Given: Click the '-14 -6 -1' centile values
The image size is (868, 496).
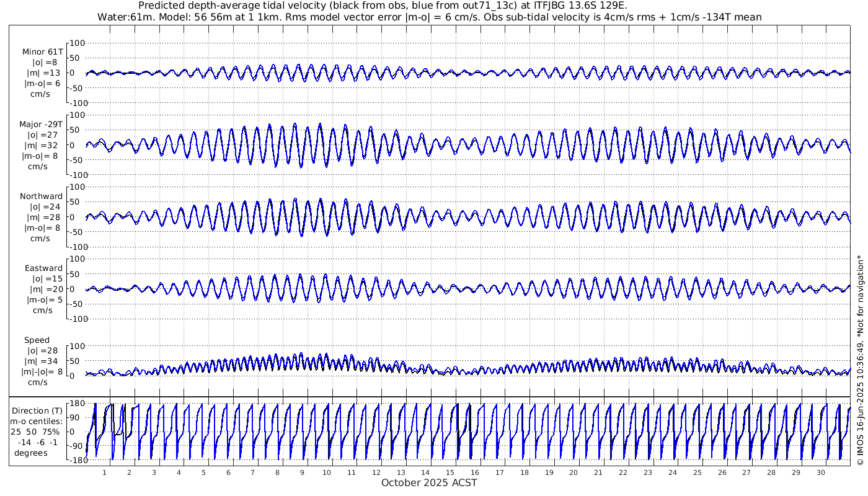Looking at the screenshot, I should [38, 442].
